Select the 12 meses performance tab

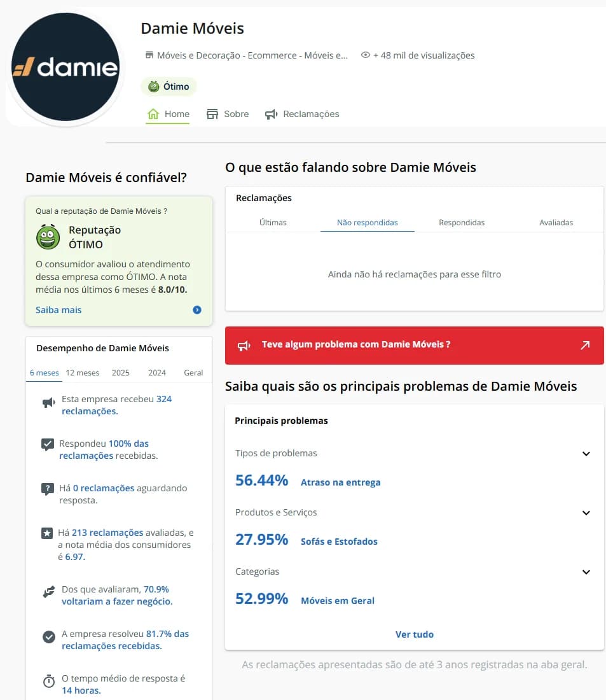pos(83,373)
